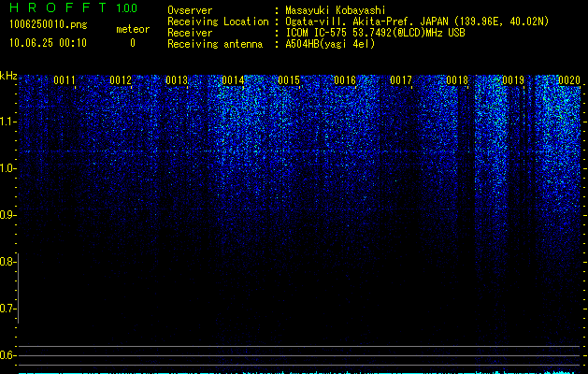588x374 pixels.
Task: Click the 0.9 frequency axis label
Action: pyautogui.click(x=7, y=215)
